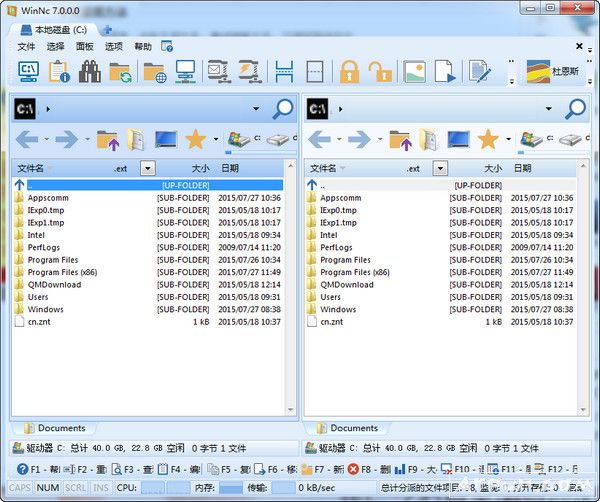Open the 面板 menu

(x=85, y=47)
